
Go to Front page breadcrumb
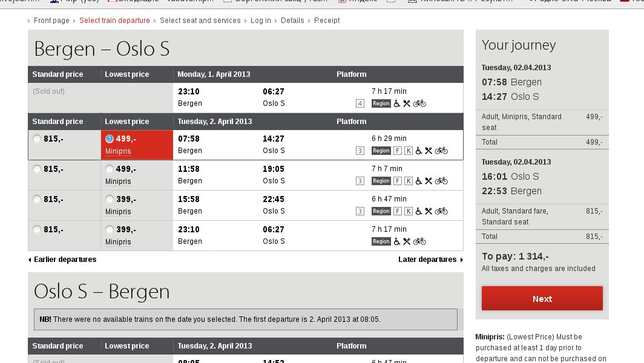(x=51, y=21)
